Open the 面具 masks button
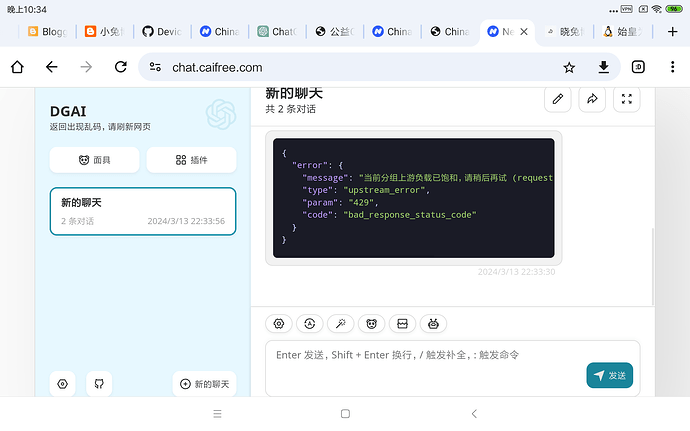 (95, 160)
